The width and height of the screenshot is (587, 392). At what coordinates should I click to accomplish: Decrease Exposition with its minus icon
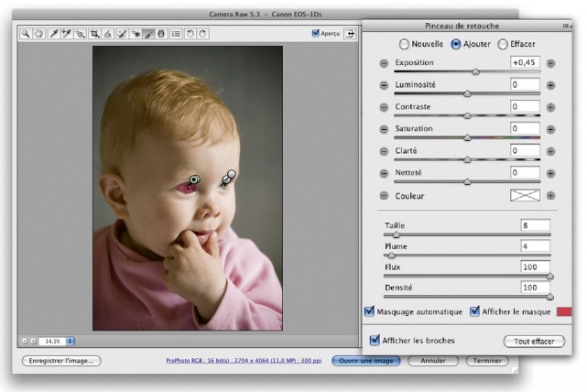coord(384,63)
